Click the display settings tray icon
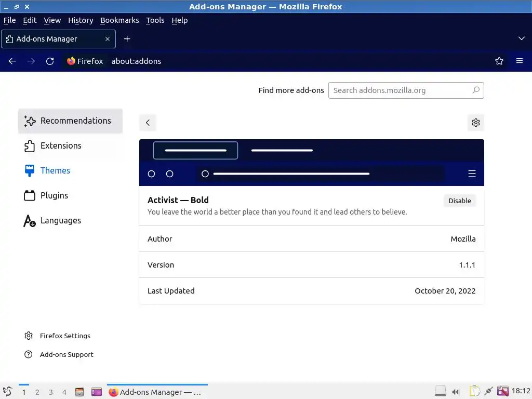The image size is (532, 399). [x=503, y=391]
